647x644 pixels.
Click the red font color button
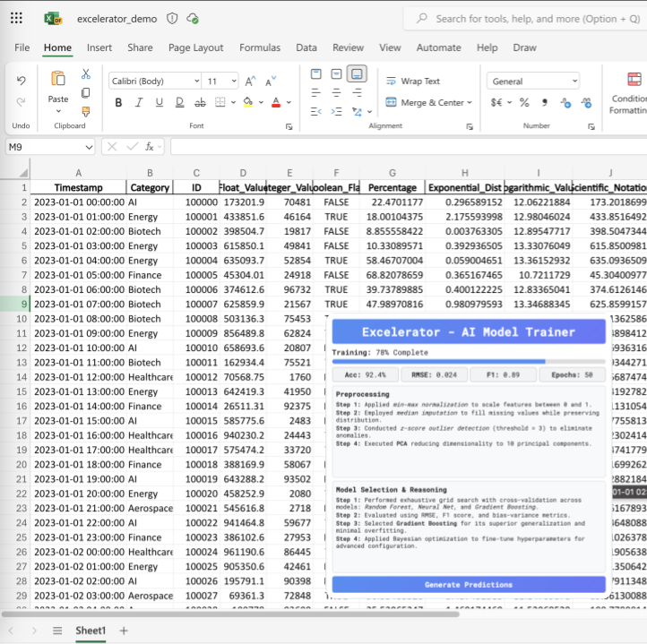(276, 102)
